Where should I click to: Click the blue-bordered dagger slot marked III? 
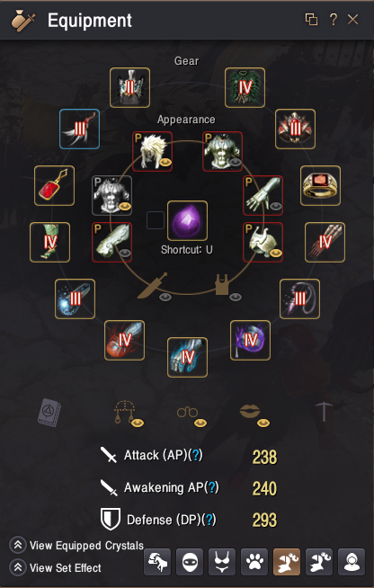[x=79, y=129]
